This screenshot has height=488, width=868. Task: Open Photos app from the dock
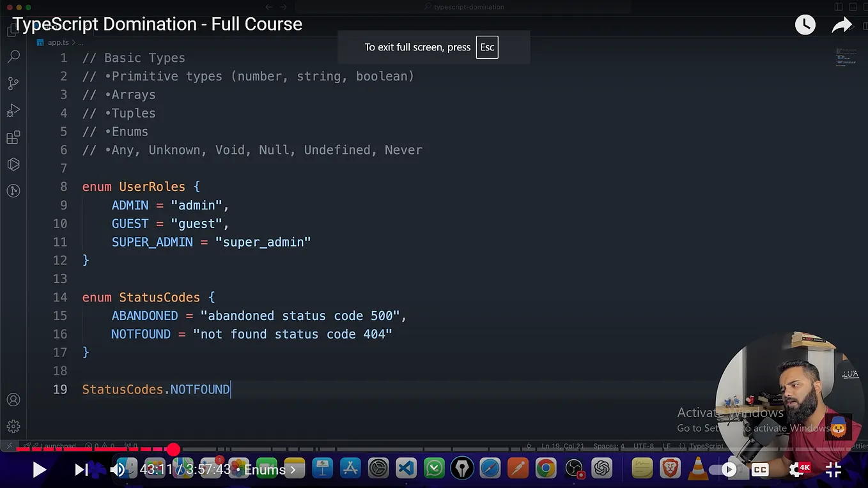(238, 469)
